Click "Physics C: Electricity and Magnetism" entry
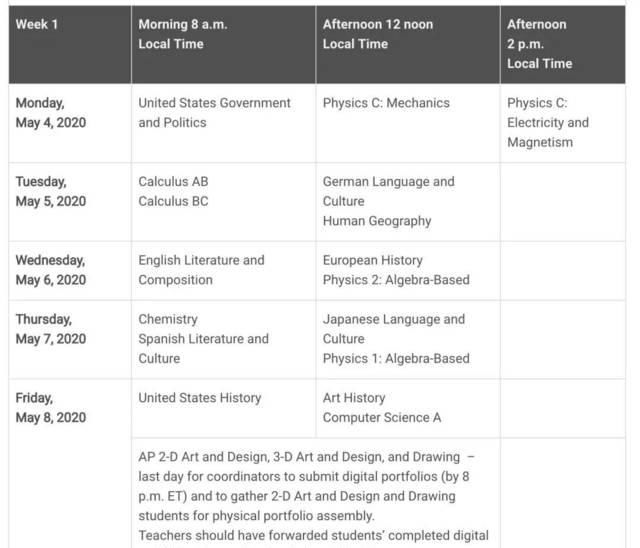The width and height of the screenshot is (640, 548). click(548, 122)
